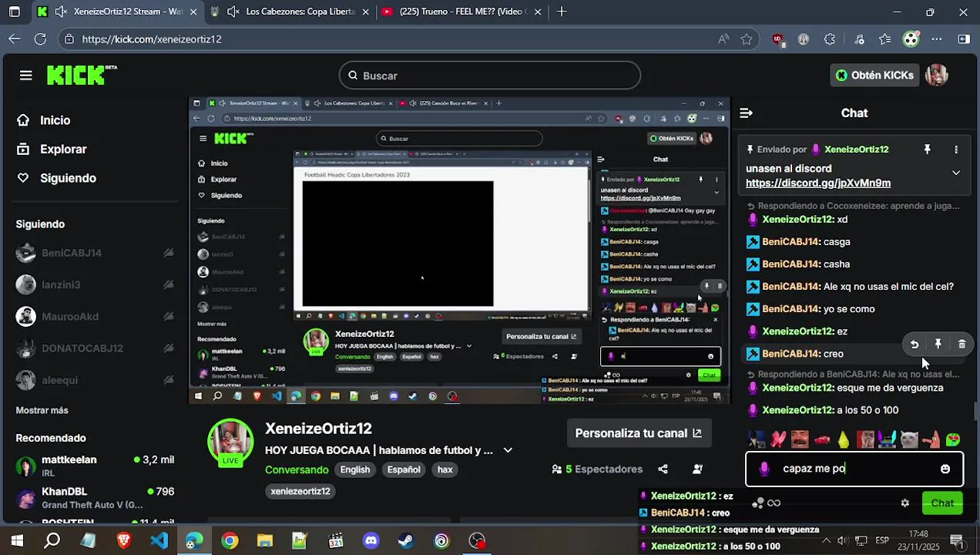Switch to Los Cabezones Copa Libertadores tab
The width and height of the screenshot is (980, 555).
pos(290,12)
